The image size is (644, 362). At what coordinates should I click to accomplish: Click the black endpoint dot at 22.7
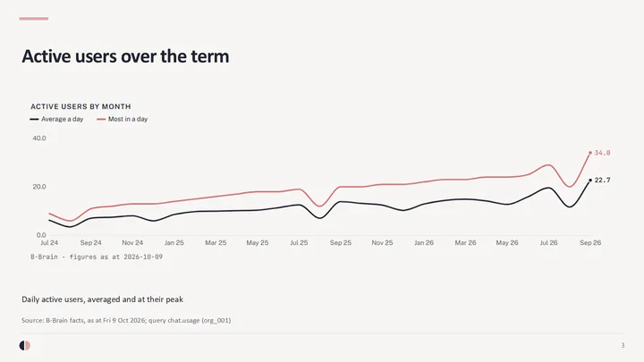(590, 181)
